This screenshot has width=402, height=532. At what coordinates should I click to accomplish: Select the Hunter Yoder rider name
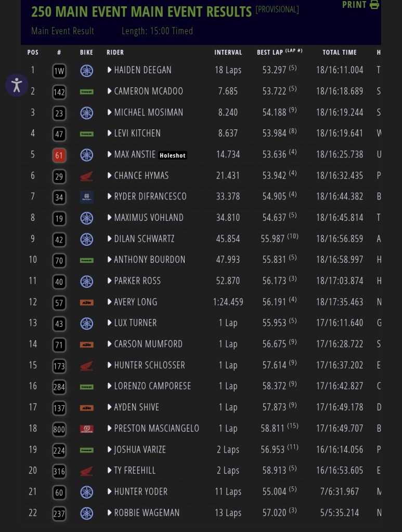click(x=140, y=491)
